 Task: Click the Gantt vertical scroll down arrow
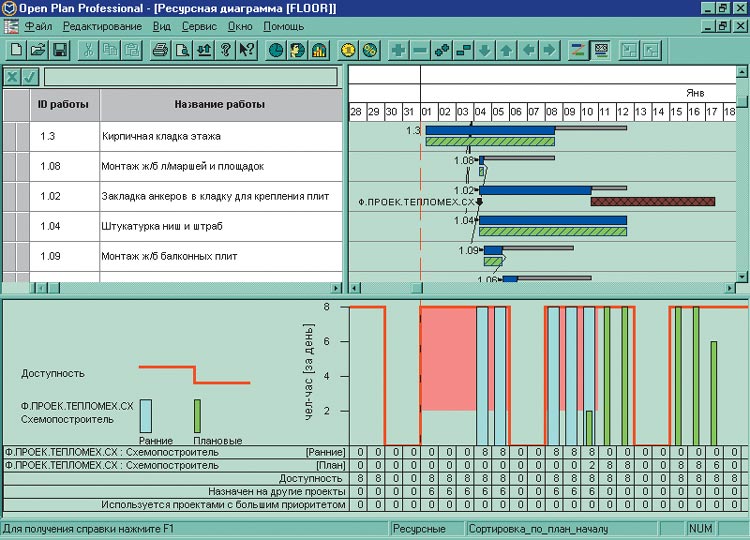click(741, 276)
